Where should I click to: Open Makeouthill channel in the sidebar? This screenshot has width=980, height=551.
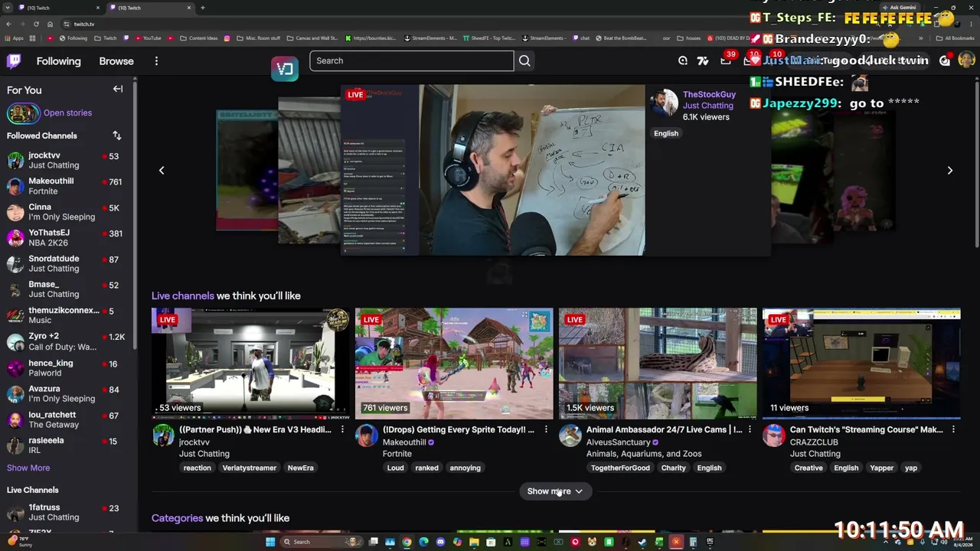point(67,186)
